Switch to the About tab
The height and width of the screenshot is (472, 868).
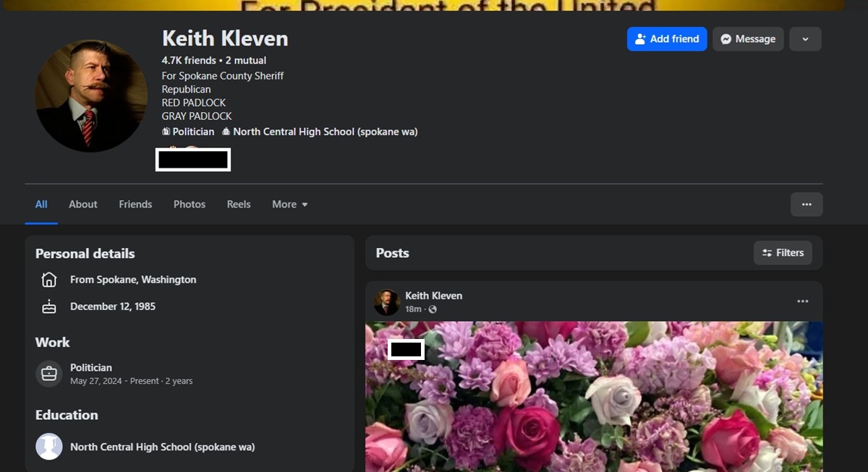coord(83,205)
